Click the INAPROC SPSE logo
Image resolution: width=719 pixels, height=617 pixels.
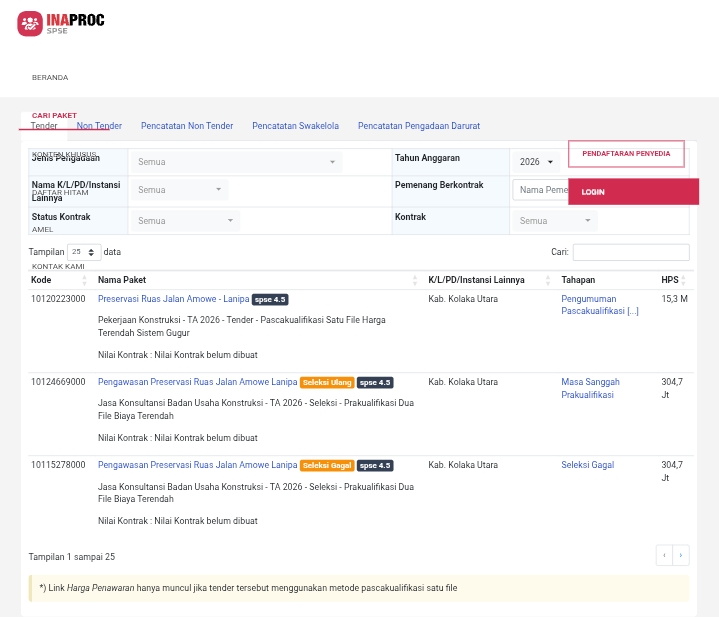(60, 23)
